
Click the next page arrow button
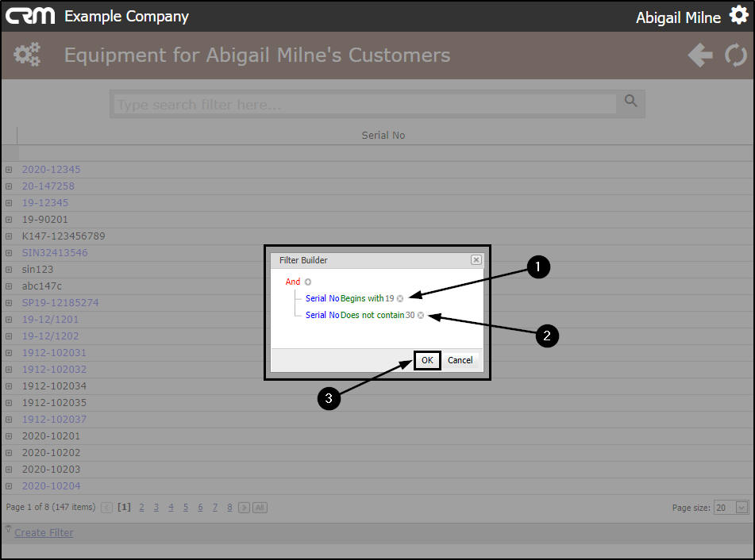click(x=244, y=508)
